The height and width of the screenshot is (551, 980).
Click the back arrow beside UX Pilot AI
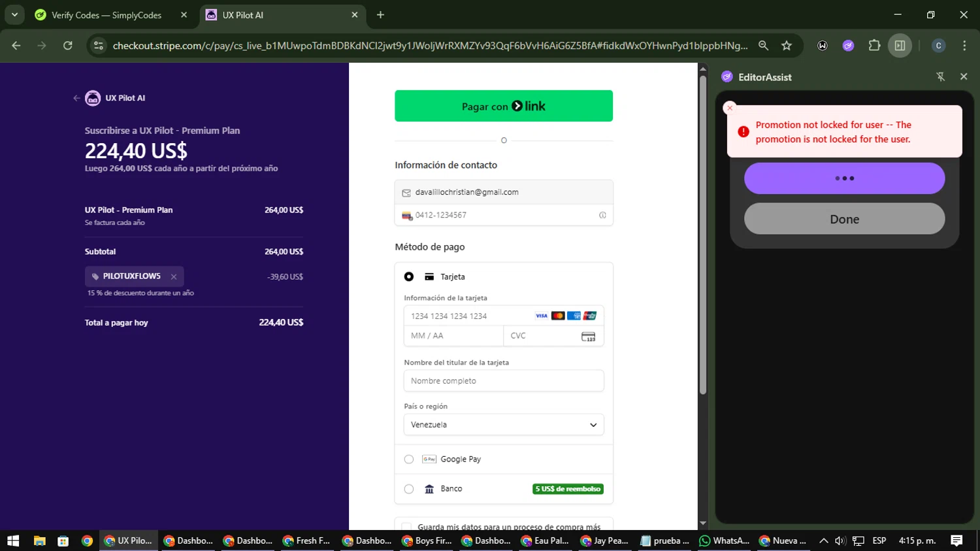pos(76,98)
